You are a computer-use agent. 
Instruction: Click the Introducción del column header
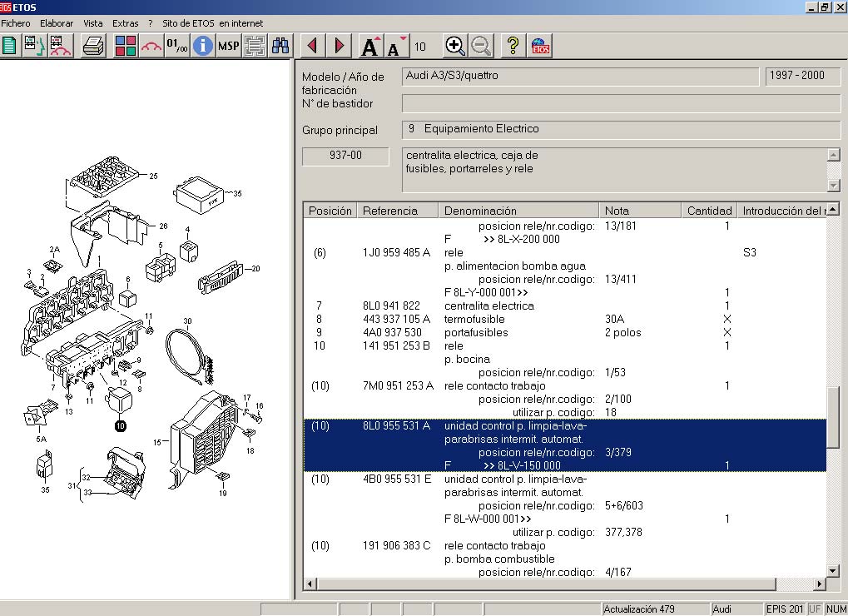click(782, 211)
